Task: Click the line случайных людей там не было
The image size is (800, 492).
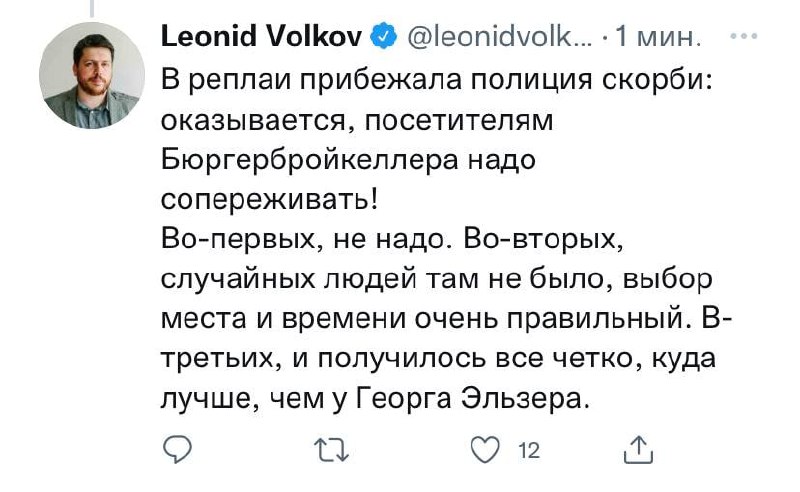Action: [437, 280]
